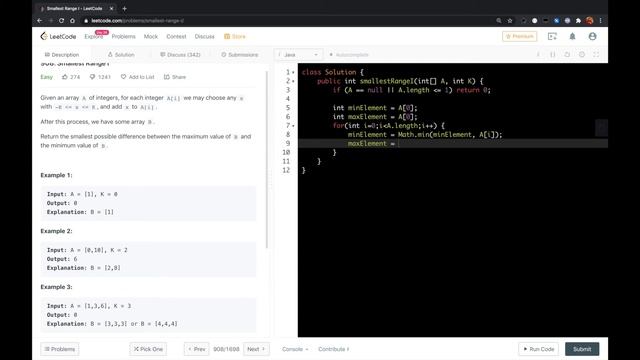Toggle the Autocomplete option
This screenshot has height=360, width=640.
(349, 55)
